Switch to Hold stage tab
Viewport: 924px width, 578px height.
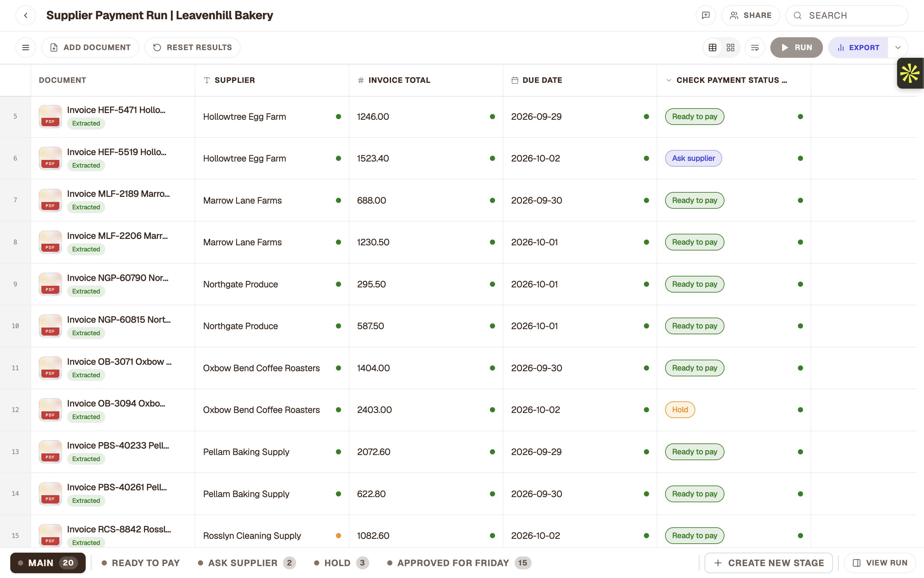coord(341,563)
